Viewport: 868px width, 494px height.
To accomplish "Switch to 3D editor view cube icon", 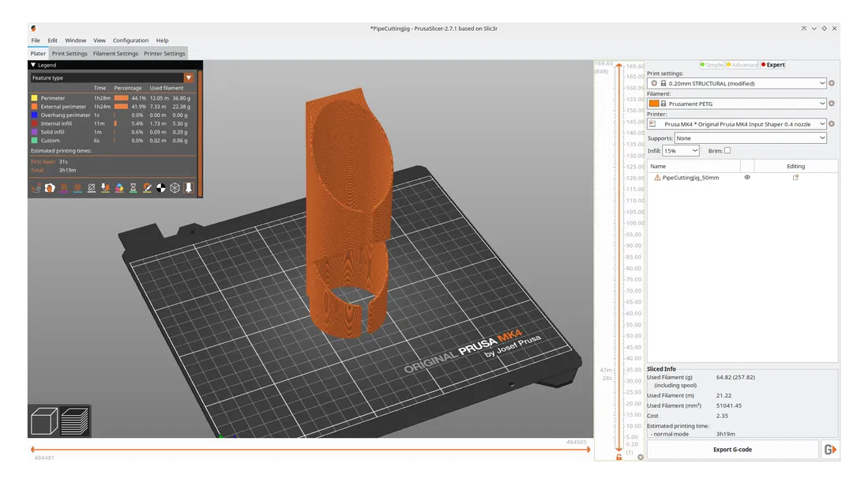I will coord(43,420).
